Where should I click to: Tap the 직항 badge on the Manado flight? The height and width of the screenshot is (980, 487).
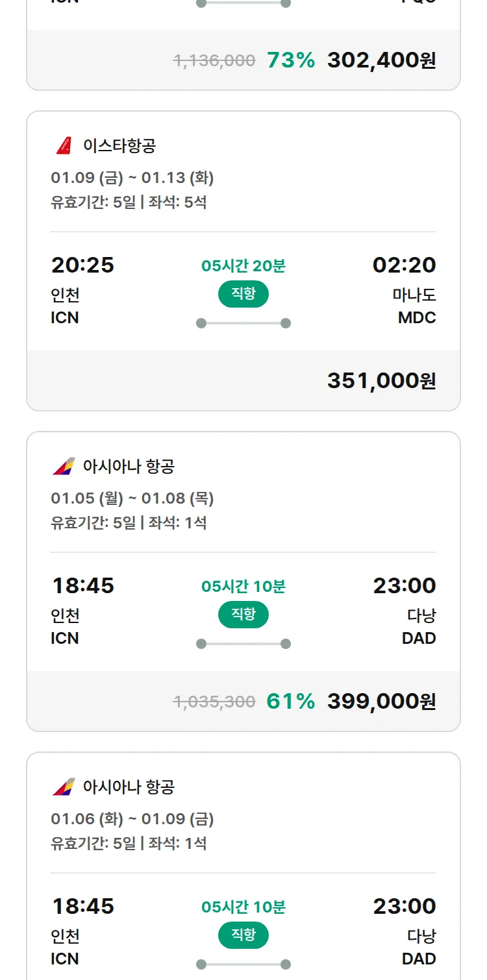tap(243, 294)
